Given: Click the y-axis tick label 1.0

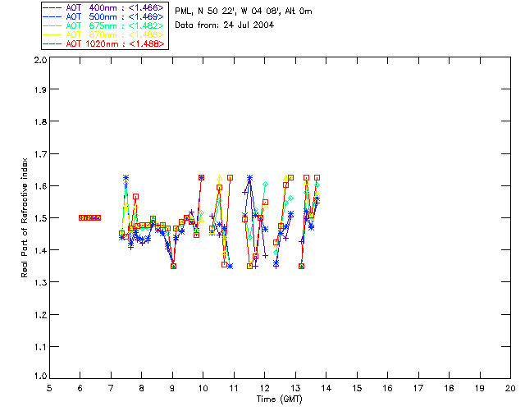Looking at the screenshot, I should coord(39,377).
